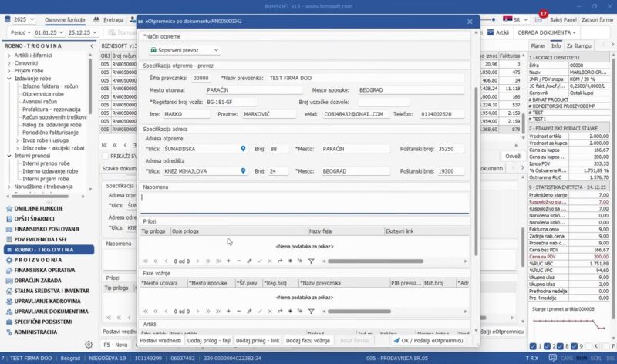Jump to the first record in Prilozi navigator
The width and height of the screenshot is (617, 364).
click(143, 261)
